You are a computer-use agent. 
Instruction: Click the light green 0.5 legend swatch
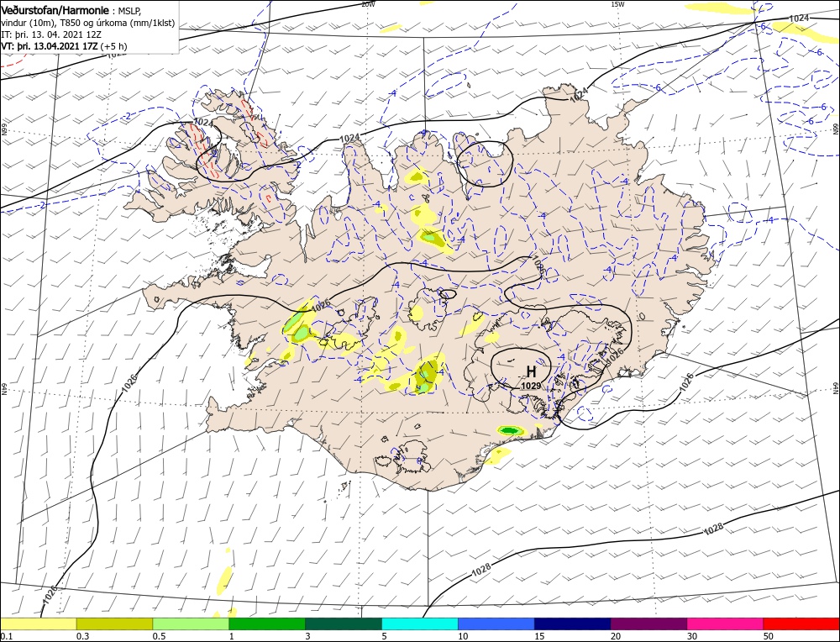point(191,624)
